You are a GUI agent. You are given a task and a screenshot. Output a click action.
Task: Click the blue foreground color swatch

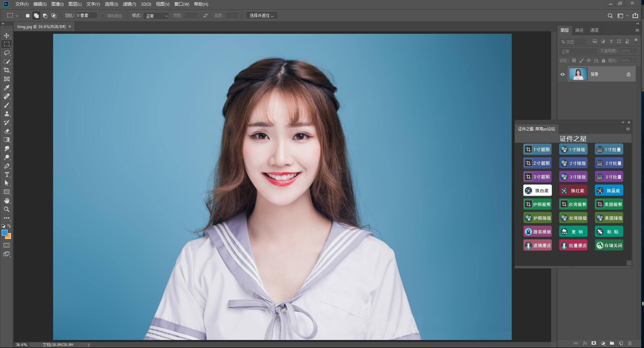5,233
